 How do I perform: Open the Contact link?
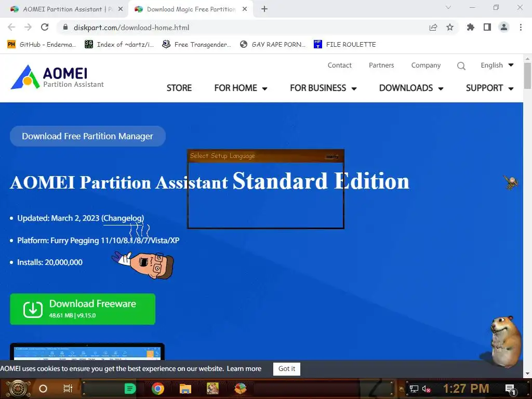pyautogui.click(x=339, y=65)
